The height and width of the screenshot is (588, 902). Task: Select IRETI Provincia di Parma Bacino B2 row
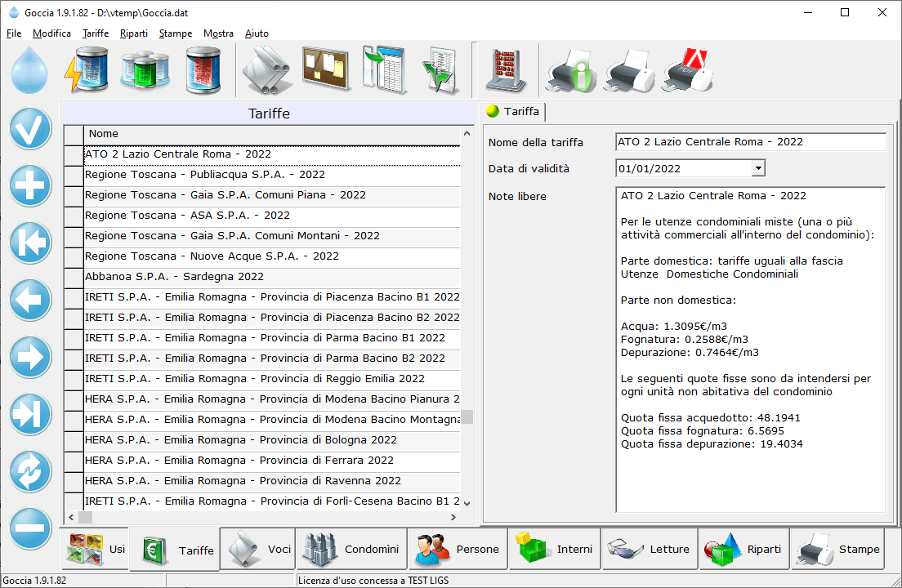pyautogui.click(x=272, y=359)
